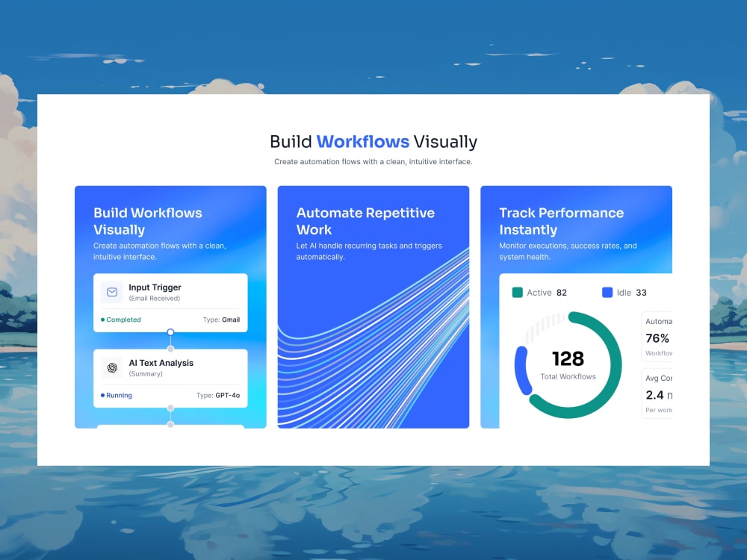Image resolution: width=747 pixels, height=560 pixels.
Task: Open the Input Trigger node title
Action: coord(155,287)
